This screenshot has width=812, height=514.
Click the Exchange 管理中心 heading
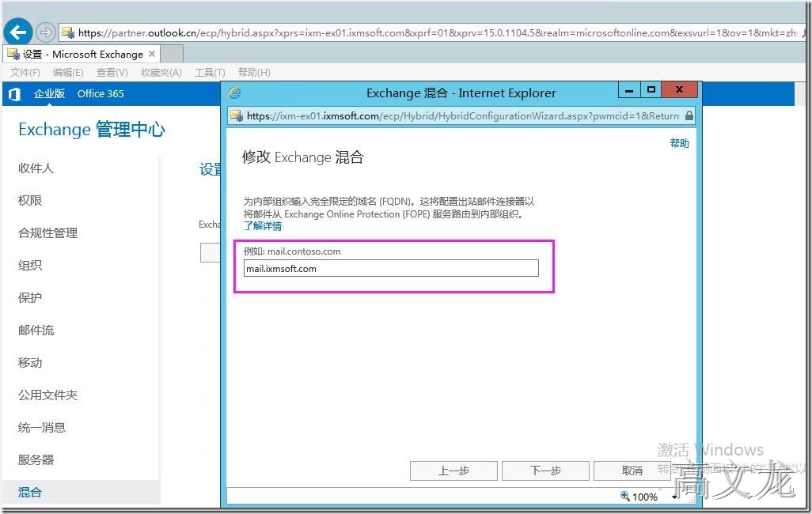pyautogui.click(x=92, y=130)
